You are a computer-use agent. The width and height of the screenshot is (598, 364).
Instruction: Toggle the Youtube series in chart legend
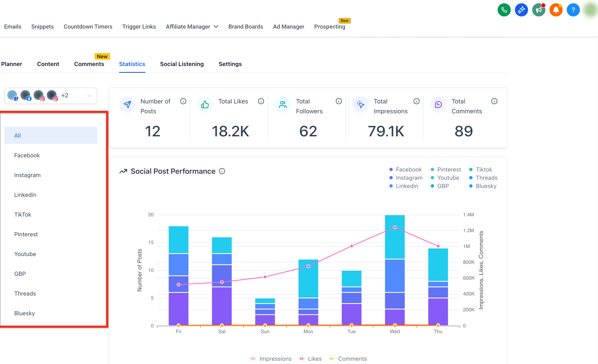[445, 178]
